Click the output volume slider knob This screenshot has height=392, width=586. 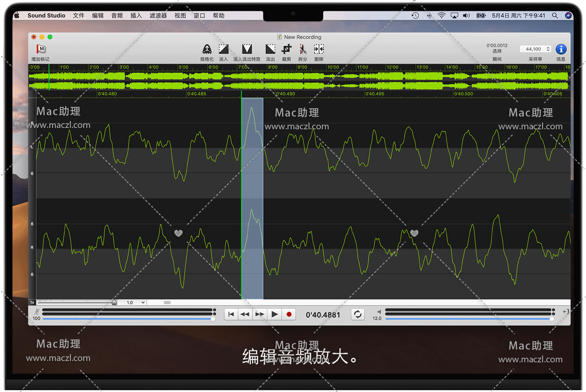coord(552,319)
